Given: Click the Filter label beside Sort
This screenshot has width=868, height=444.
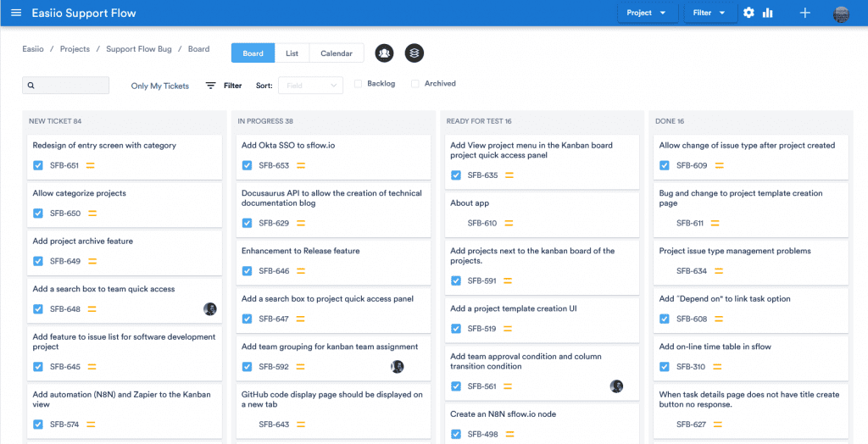Looking at the screenshot, I should pos(232,86).
